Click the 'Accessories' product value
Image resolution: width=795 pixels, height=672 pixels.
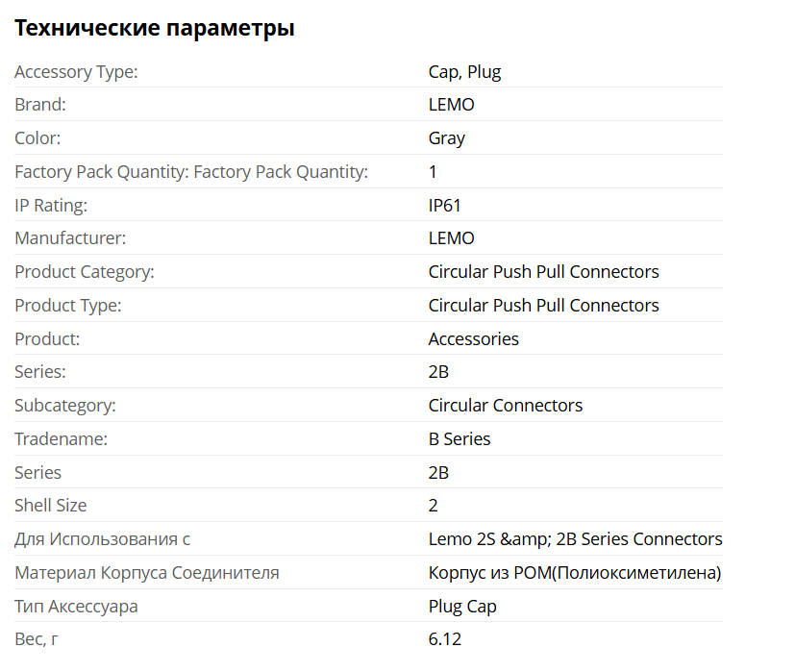coord(473,338)
